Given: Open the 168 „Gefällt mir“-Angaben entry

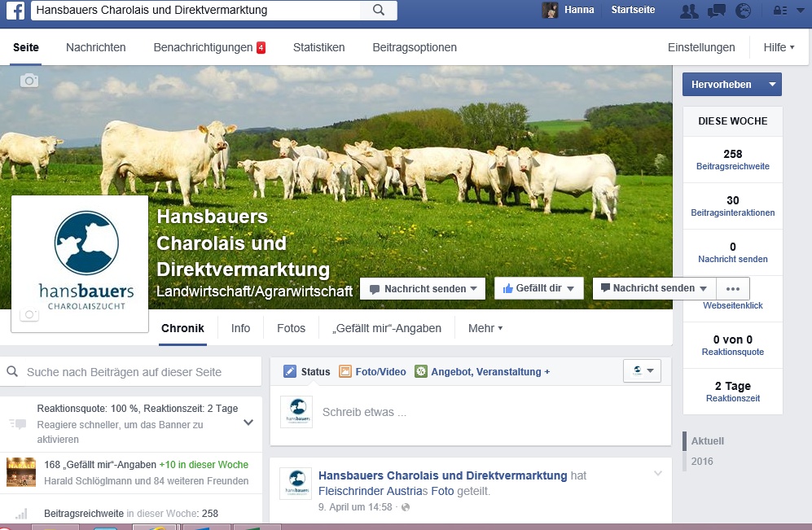Looking at the screenshot, I should point(100,465).
